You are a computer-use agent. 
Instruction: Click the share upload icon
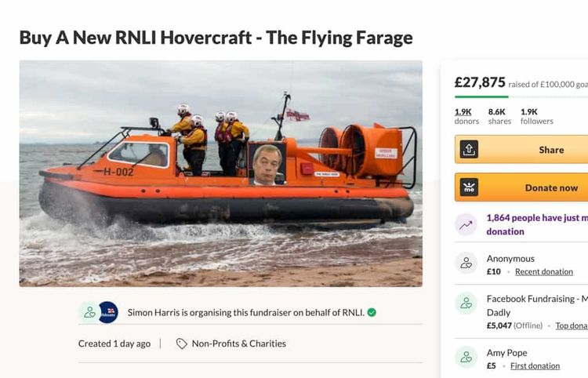point(469,150)
